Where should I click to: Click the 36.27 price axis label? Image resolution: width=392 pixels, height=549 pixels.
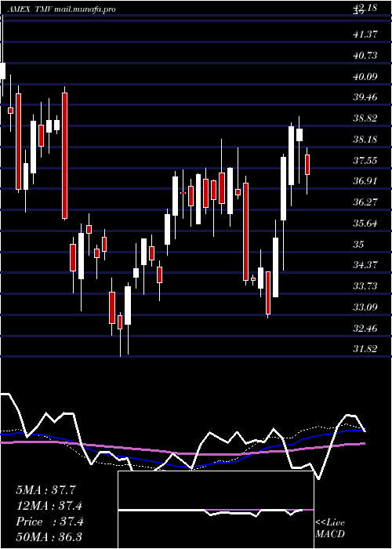[365, 202]
